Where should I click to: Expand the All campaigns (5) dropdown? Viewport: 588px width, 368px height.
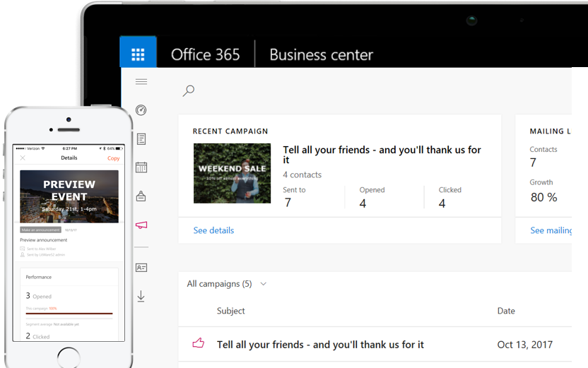click(x=226, y=284)
